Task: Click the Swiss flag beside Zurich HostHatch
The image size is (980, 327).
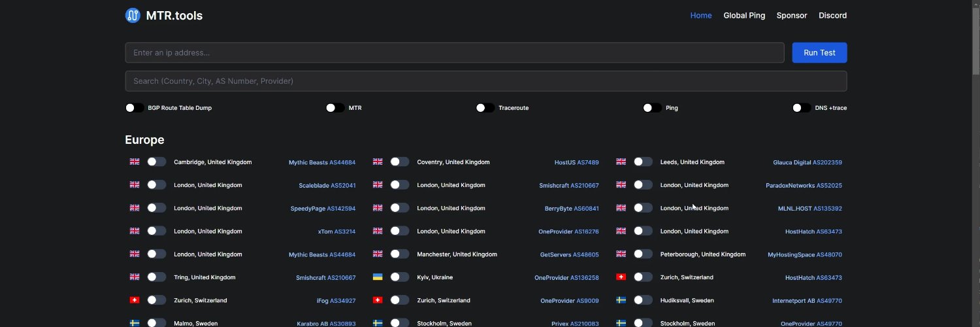Action: [621, 277]
